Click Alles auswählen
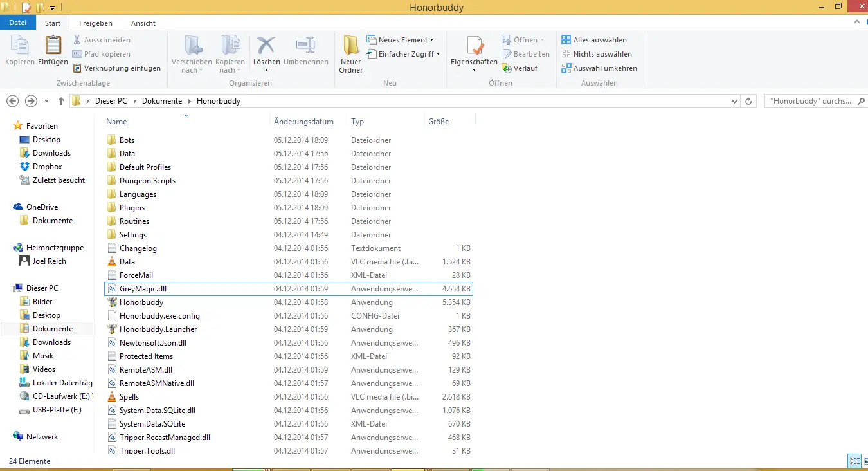The width and height of the screenshot is (868, 471). [594, 40]
